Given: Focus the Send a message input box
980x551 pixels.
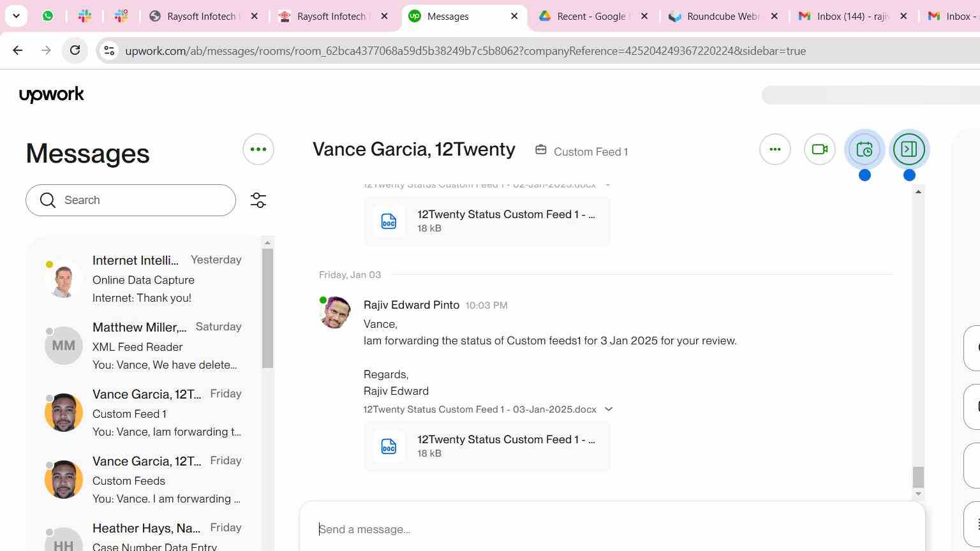Looking at the screenshot, I should (612, 529).
